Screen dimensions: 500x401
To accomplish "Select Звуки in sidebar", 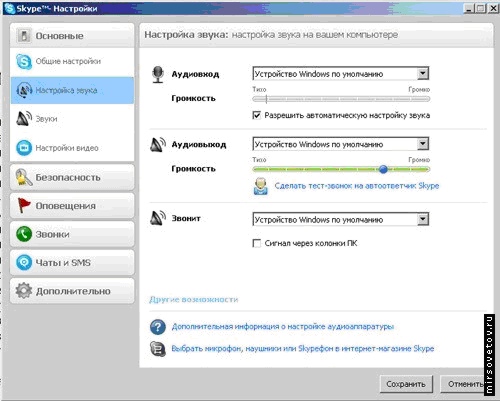I will tap(72, 119).
